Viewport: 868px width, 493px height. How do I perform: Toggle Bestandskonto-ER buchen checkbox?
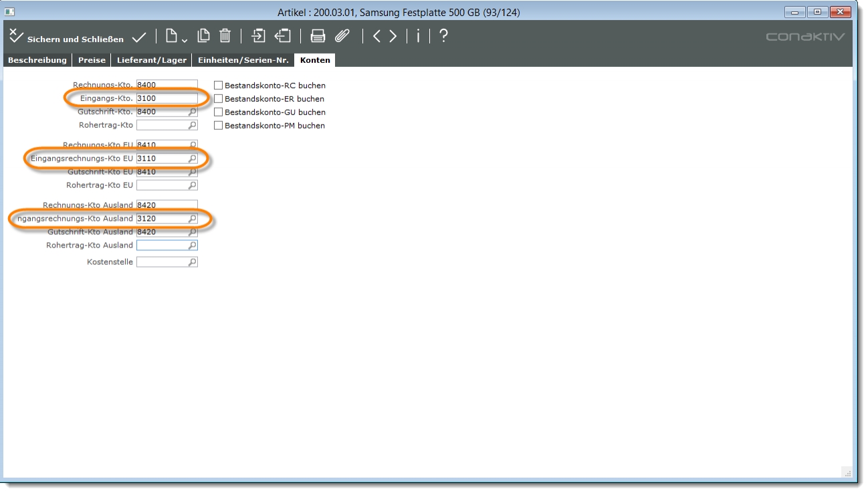point(218,99)
